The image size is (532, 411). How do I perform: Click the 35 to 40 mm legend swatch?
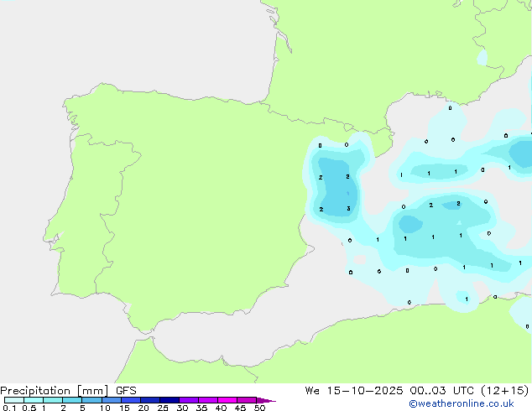[208, 400]
